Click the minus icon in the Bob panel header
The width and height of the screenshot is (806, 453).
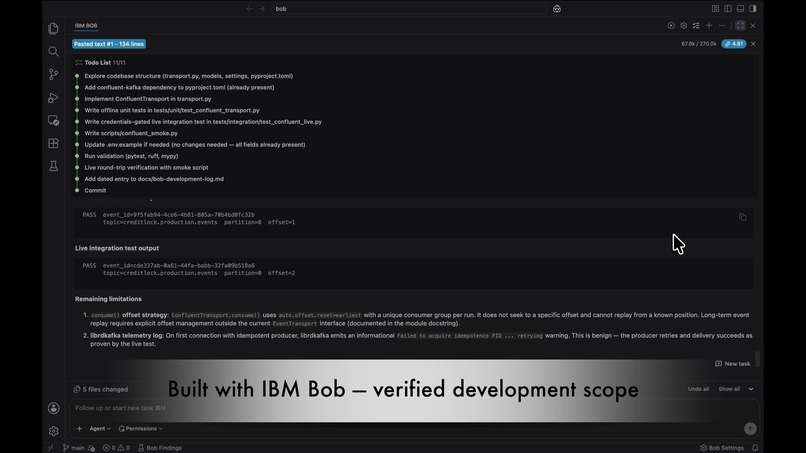point(722,26)
